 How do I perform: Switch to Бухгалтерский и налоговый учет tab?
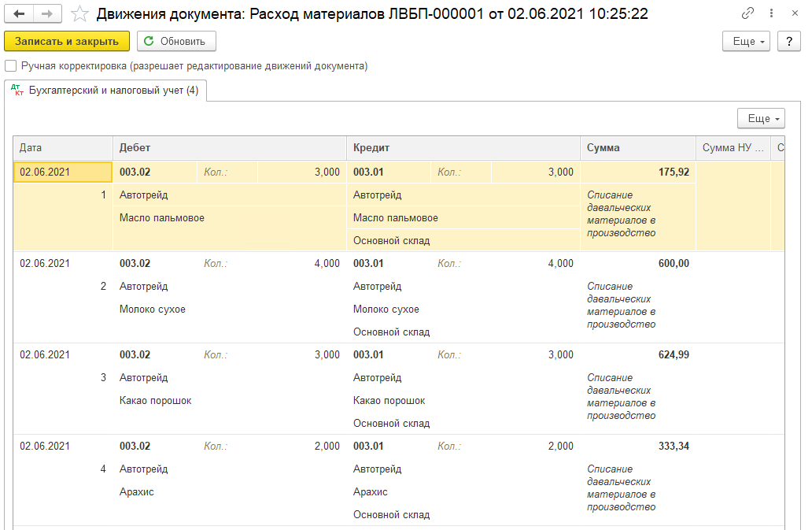105,90
